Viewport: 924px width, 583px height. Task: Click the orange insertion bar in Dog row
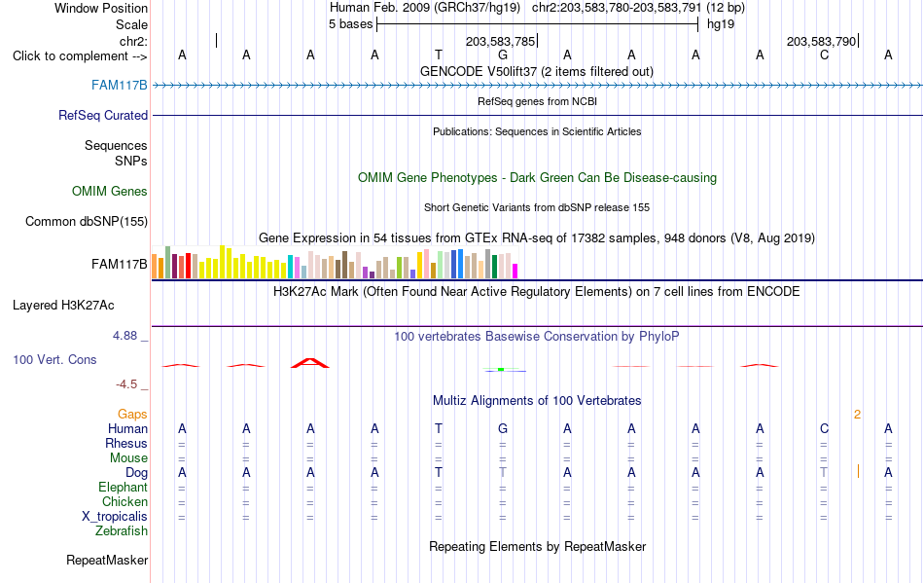858,472
